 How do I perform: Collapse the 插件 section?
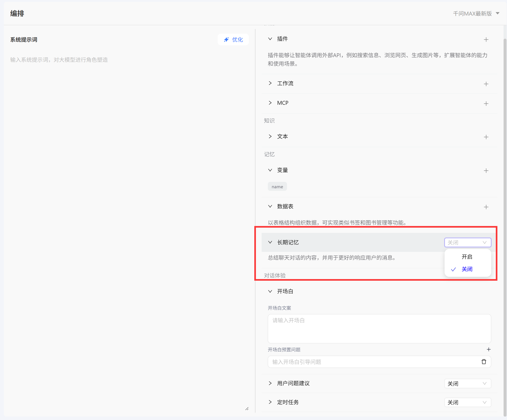click(270, 39)
